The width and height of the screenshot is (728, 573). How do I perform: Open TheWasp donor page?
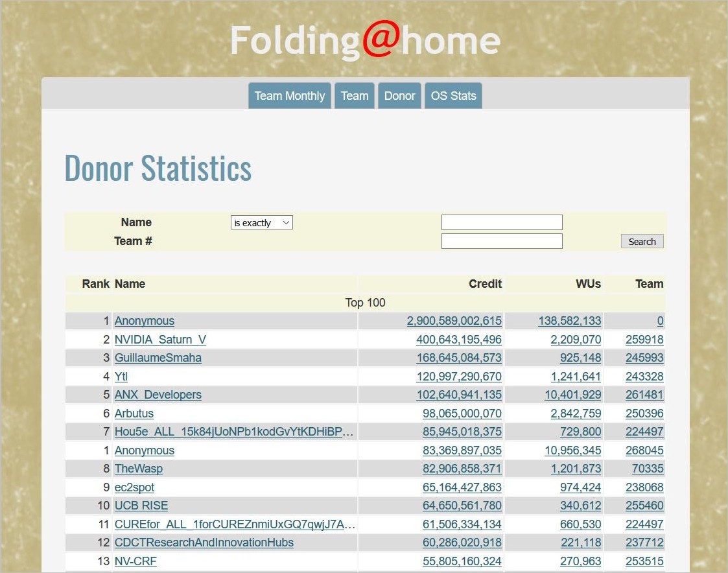click(x=138, y=469)
